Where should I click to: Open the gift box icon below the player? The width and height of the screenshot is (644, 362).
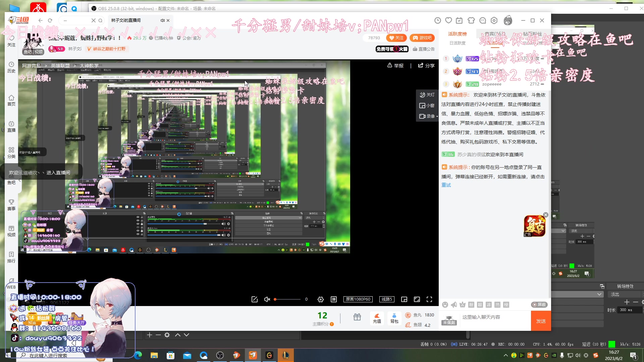click(x=357, y=317)
